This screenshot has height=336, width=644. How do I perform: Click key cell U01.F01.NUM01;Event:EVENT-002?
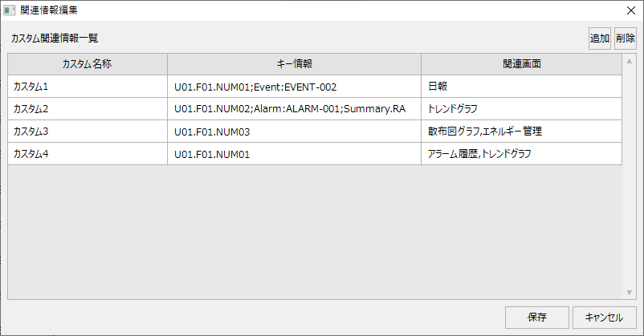click(294, 87)
